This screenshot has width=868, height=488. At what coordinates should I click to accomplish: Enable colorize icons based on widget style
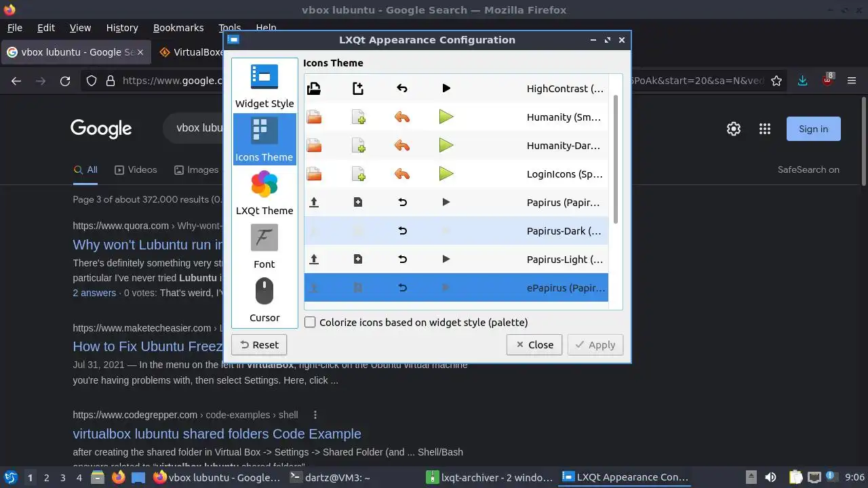pyautogui.click(x=310, y=323)
